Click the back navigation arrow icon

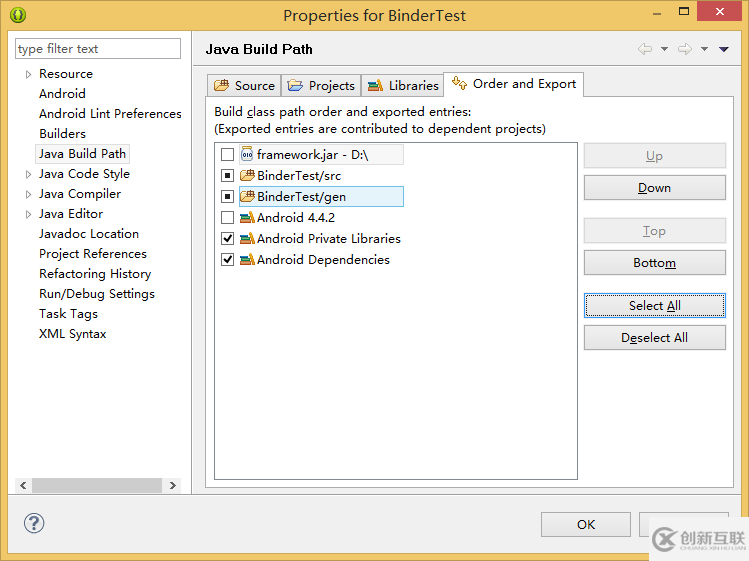pyautogui.click(x=645, y=49)
